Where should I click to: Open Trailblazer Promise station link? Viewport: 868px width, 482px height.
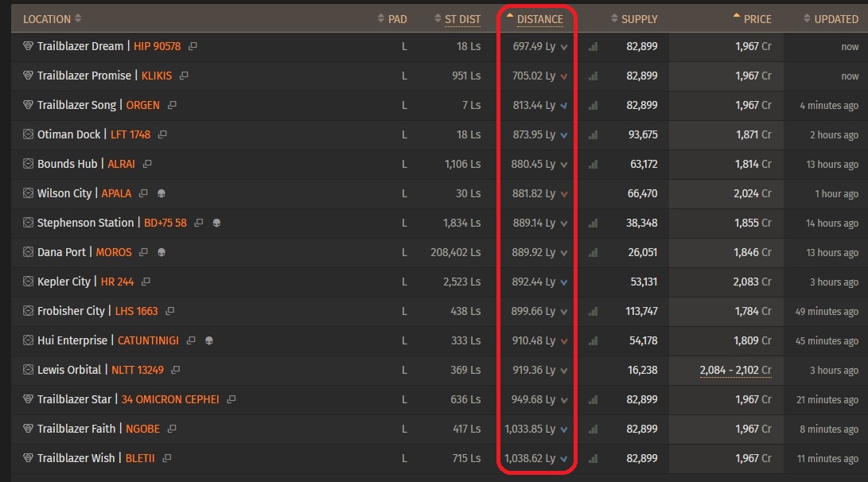[84, 76]
